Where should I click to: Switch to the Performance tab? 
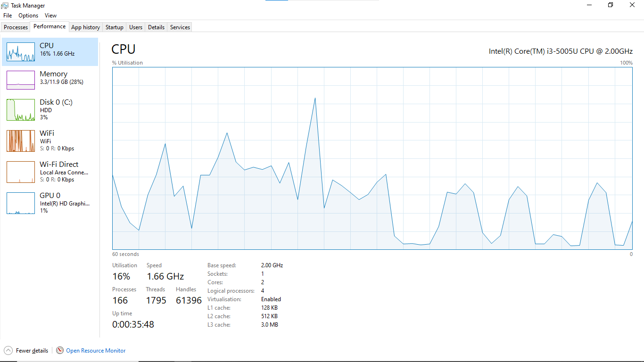50,27
